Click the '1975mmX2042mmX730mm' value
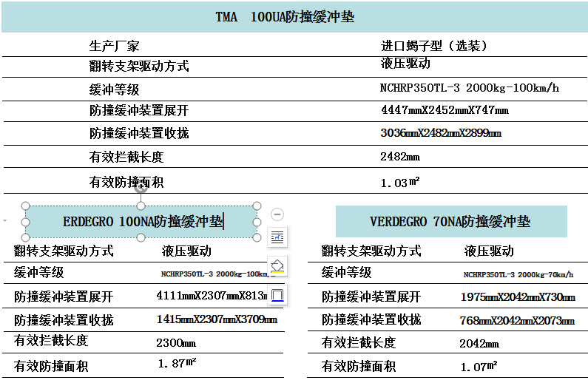Viewport: 588px width, 383px height. pos(518,297)
